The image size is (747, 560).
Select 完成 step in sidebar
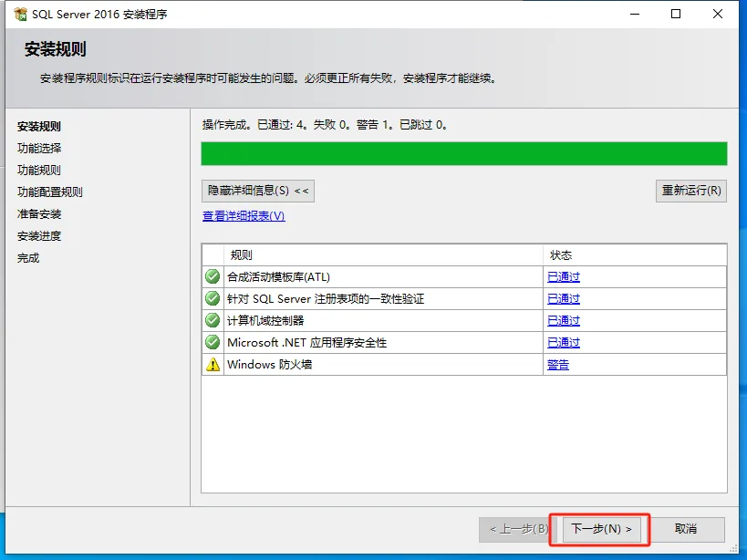(28, 257)
